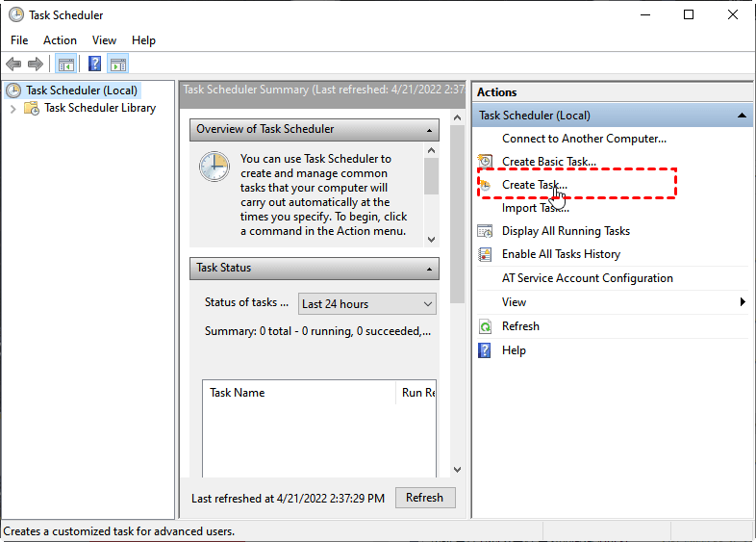This screenshot has width=756, height=542.
Task: Click the summary pane vertical scrollbar thumb
Action: click(458, 215)
